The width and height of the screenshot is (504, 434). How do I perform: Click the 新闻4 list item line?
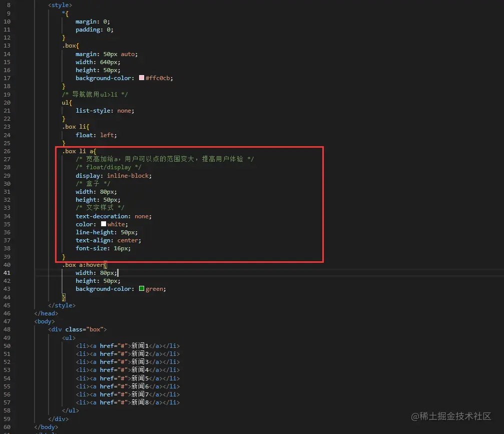[128, 370]
